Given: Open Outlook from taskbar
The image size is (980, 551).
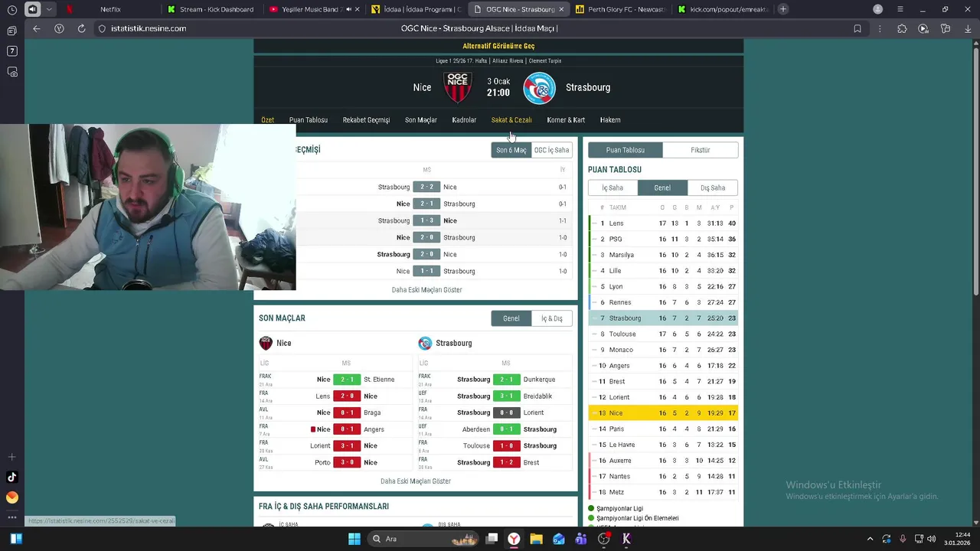Looking at the screenshot, I should click(x=559, y=539).
